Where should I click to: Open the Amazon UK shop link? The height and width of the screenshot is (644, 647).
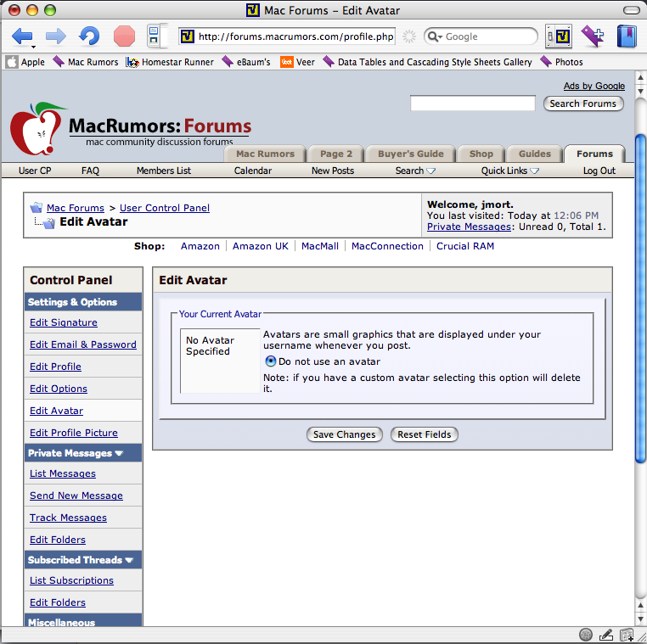(x=261, y=246)
